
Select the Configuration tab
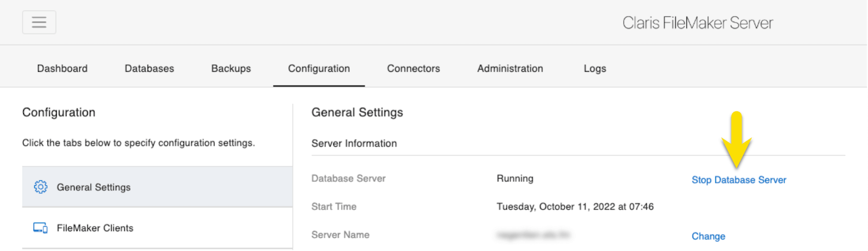point(319,68)
